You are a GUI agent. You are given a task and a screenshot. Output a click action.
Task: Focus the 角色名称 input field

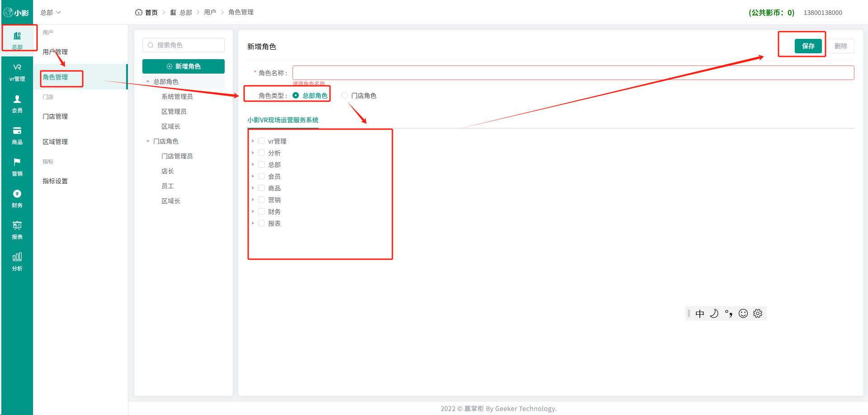[573, 73]
